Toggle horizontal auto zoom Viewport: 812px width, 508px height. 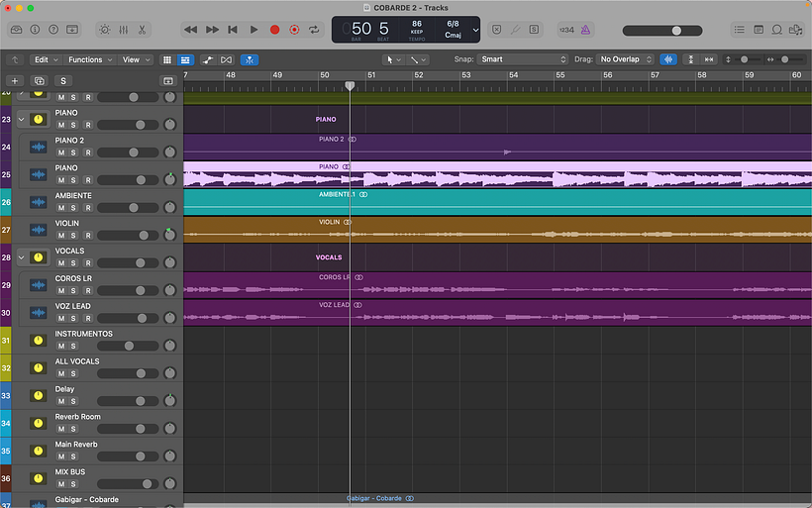pyautogui.click(x=709, y=59)
